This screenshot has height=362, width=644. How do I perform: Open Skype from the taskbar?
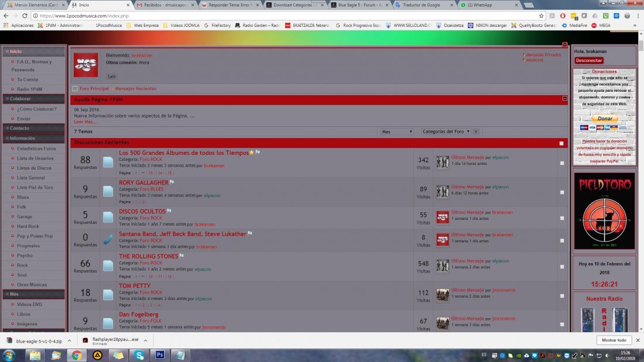[x=139, y=355]
